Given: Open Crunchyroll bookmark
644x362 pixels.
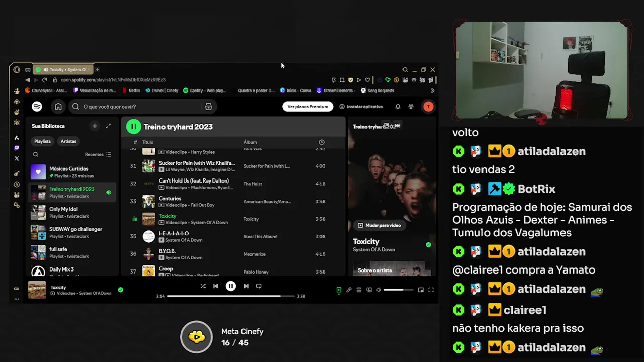Looking at the screenshot, I should [x=46, y=90].
